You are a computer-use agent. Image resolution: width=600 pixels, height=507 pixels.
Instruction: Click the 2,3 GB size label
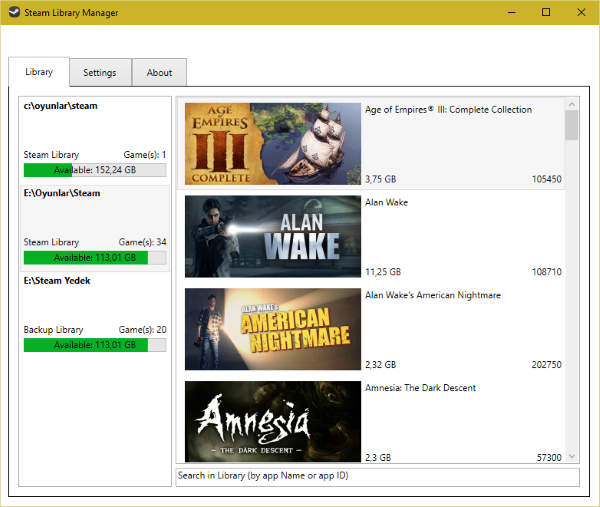[x=378, y=457]
